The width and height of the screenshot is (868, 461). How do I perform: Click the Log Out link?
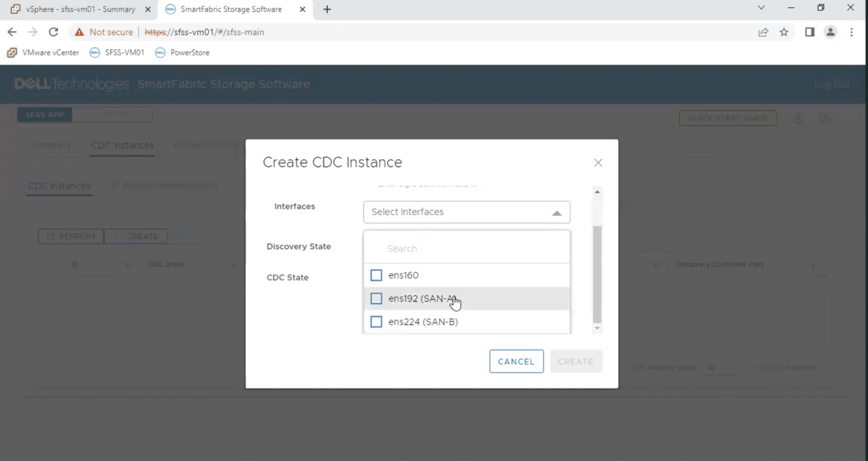coord(832,85)
